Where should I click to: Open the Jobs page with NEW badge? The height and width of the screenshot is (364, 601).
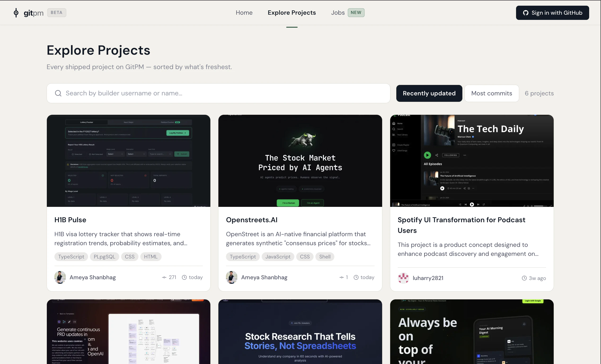click(x=338, y=13)
